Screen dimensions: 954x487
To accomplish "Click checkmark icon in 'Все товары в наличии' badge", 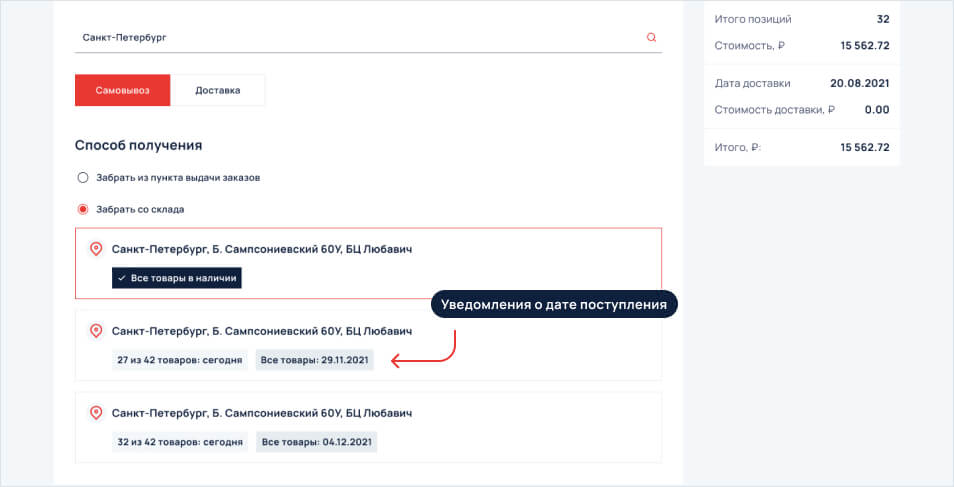I will (x=121, y=278).
